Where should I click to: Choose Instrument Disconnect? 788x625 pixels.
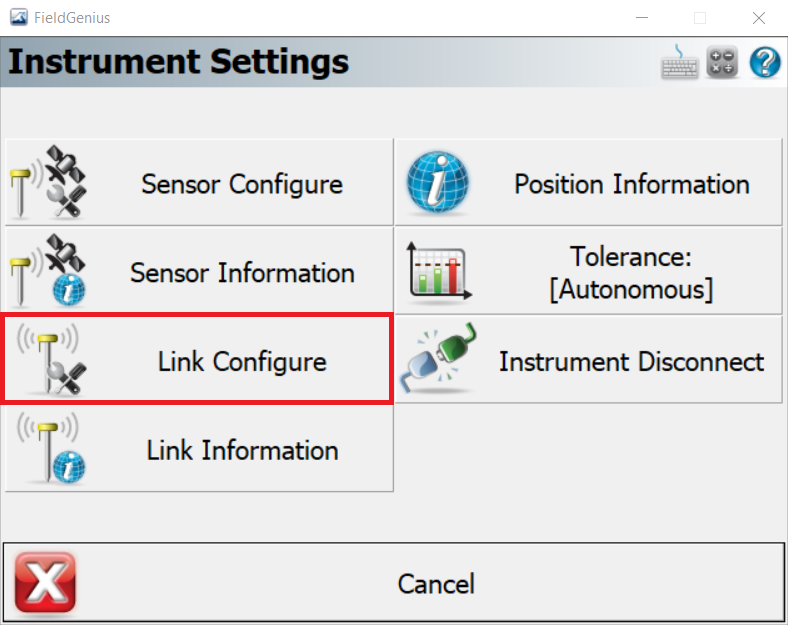[588, 360]
